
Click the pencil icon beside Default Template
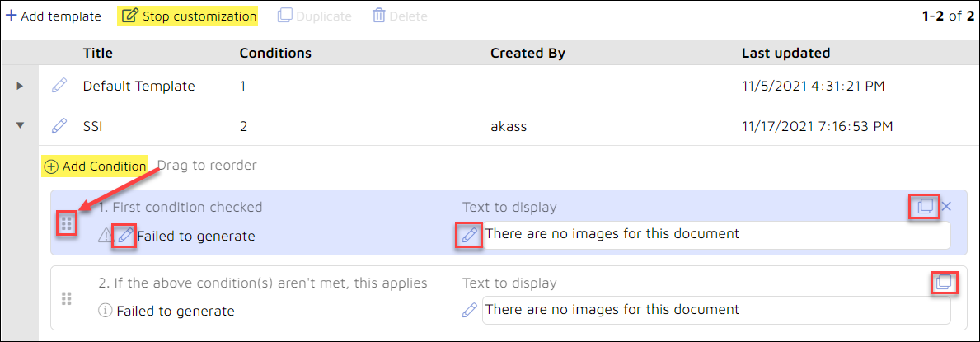59,86
